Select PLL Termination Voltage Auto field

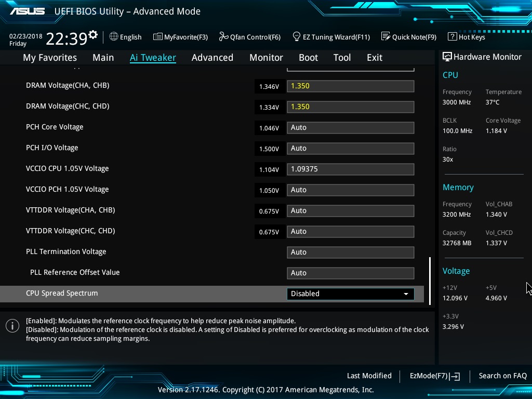pyautogui.click(x=351, y=252)
